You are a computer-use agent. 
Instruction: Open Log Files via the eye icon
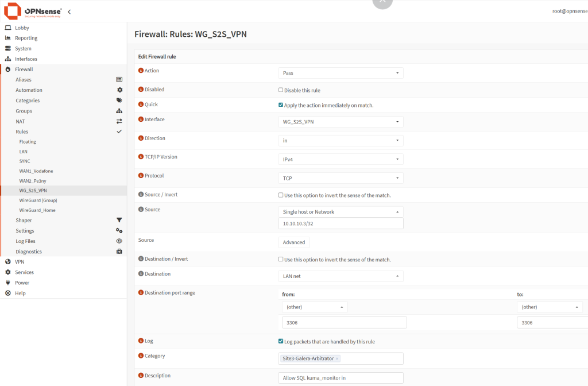tap(119, 241)
